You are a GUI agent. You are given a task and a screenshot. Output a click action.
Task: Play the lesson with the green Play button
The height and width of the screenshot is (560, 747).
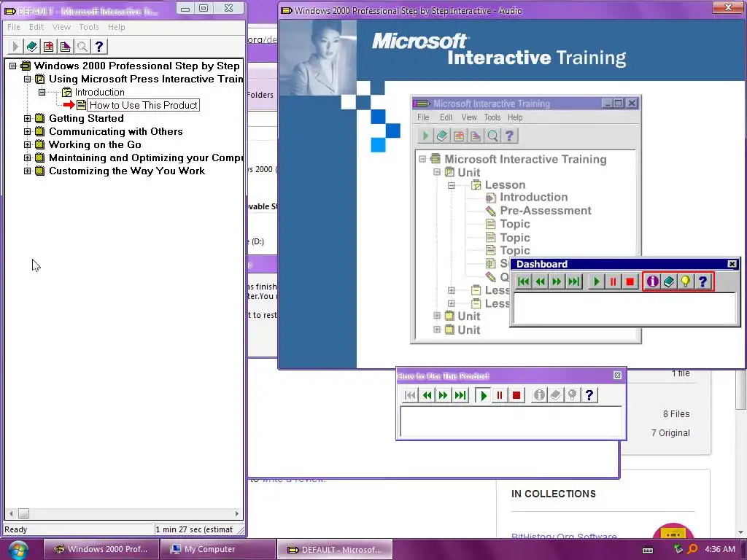point(484,395)
